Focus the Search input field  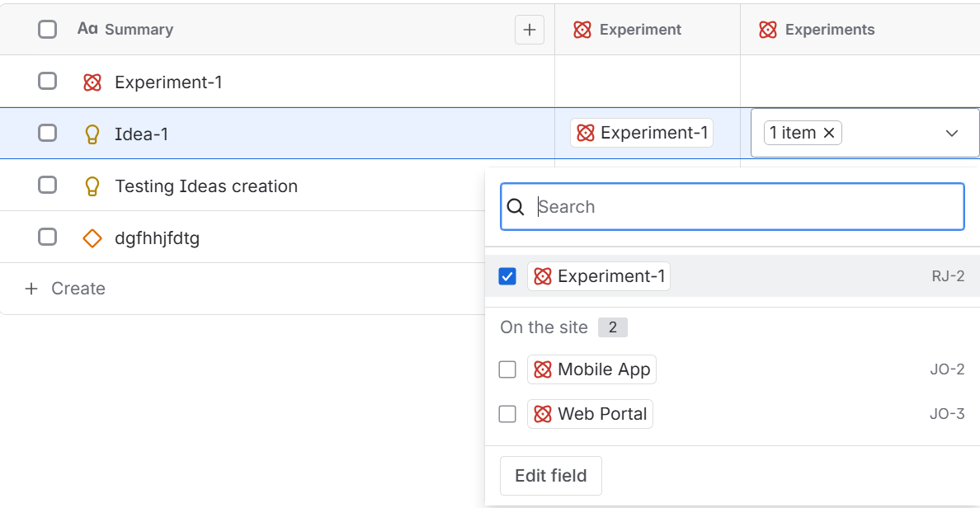point(733,207)
